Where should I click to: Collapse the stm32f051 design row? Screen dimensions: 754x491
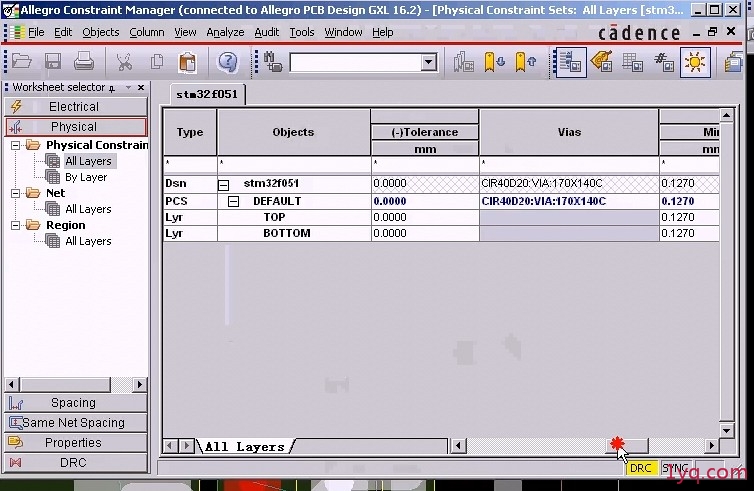click(x=224, y=184)
